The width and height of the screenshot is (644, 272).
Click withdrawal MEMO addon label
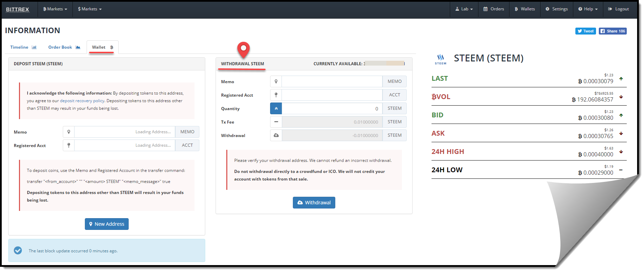click(394, 81)
